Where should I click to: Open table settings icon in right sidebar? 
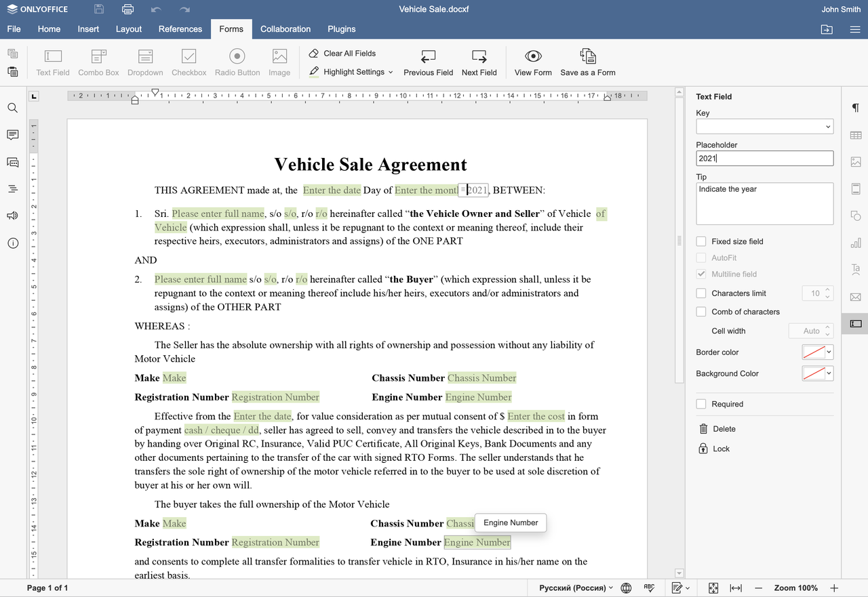[856, 136]
